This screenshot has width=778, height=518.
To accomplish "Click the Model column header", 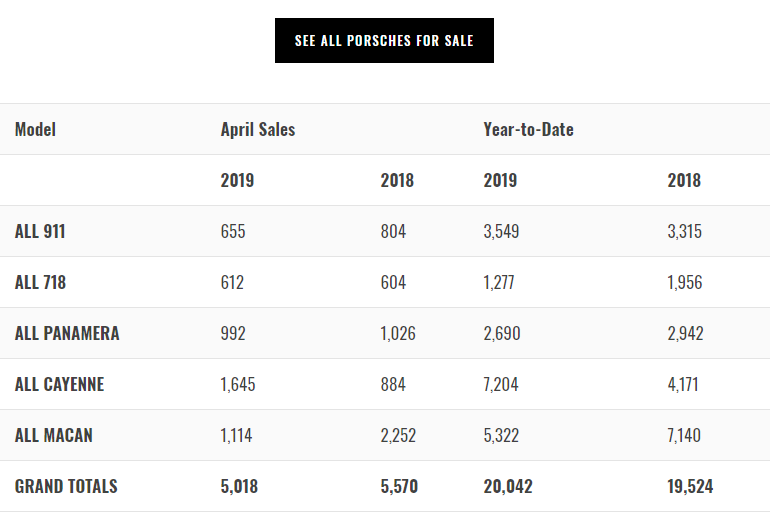I will point(35,129).
